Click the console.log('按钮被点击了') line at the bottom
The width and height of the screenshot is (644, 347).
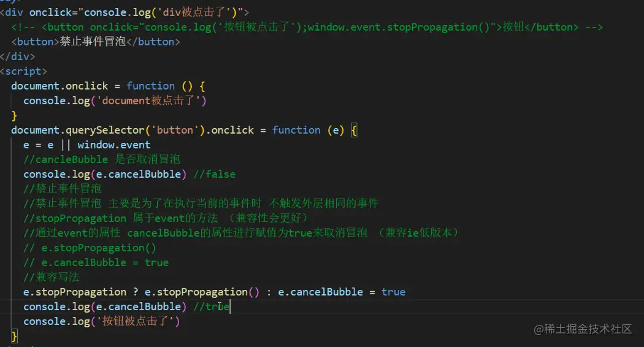click(x=101, y=321)
